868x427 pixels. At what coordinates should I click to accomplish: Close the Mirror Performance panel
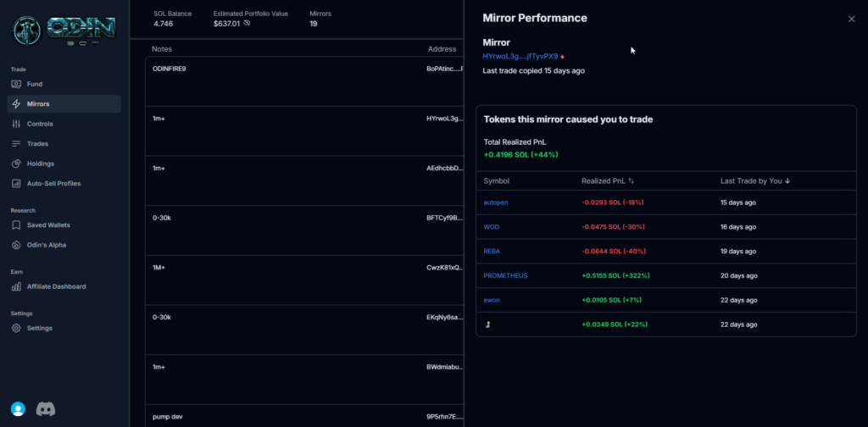pos(851,19)
